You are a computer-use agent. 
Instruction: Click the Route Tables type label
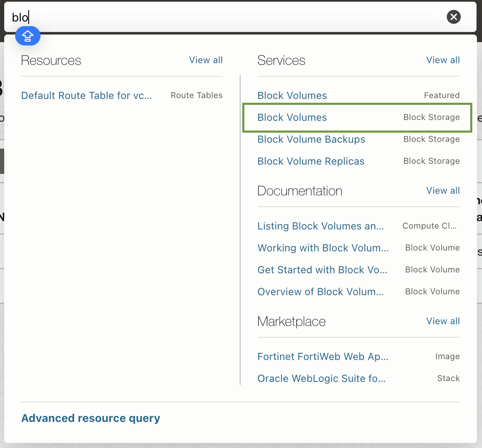196,96
